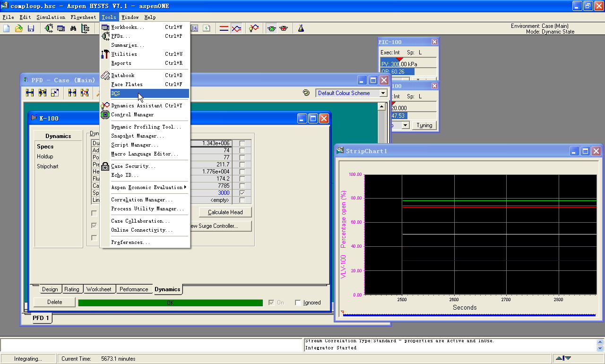Screen dimensions: 605x364
Task: Click the colour scheme palette icon
Action: (x=306, y=93)
